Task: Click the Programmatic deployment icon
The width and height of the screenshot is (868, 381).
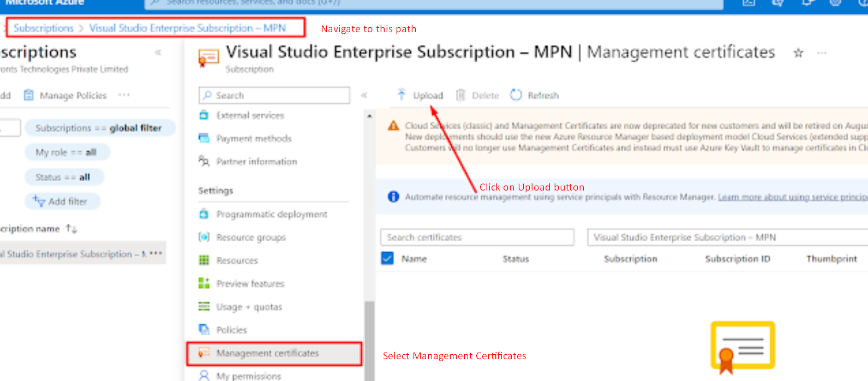Action: [x=204, y=214]
